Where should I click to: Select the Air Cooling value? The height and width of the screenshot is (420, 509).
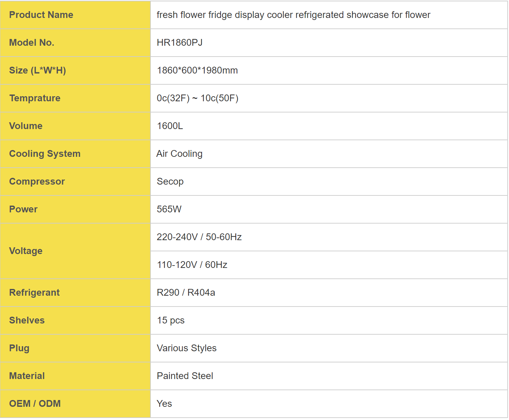pyautogui.click(x=179, y=154)
